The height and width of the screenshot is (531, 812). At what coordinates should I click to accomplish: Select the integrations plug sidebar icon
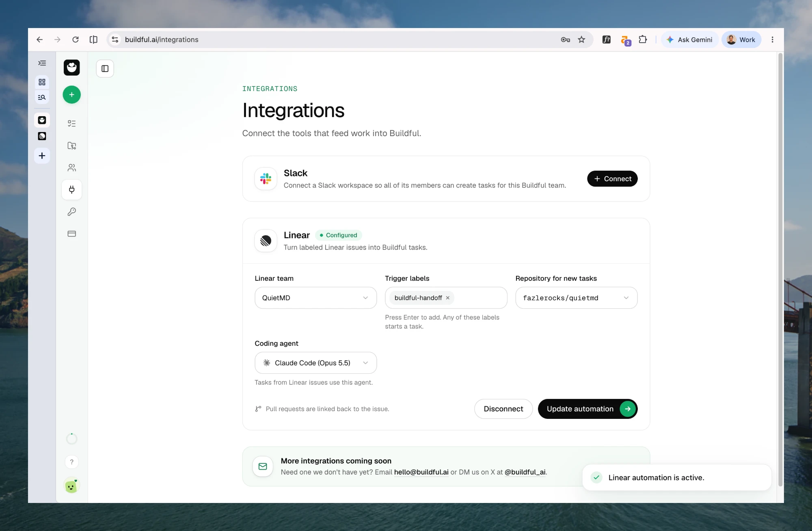click(x=71, y=190)
